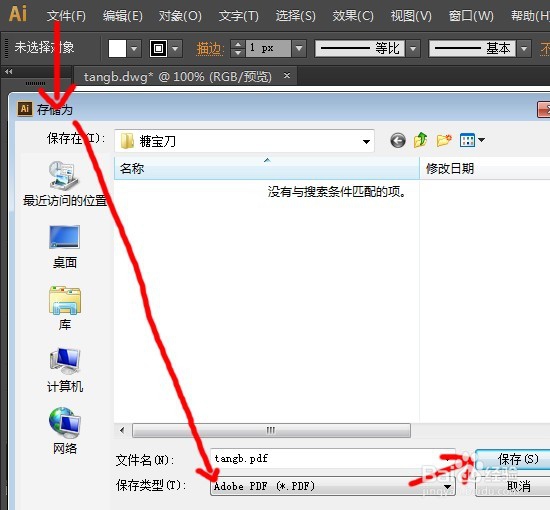This screenshot has height=510, width=550.
Task: Click the stroke weight stepper arrows
Action: [x=238, y=48]
